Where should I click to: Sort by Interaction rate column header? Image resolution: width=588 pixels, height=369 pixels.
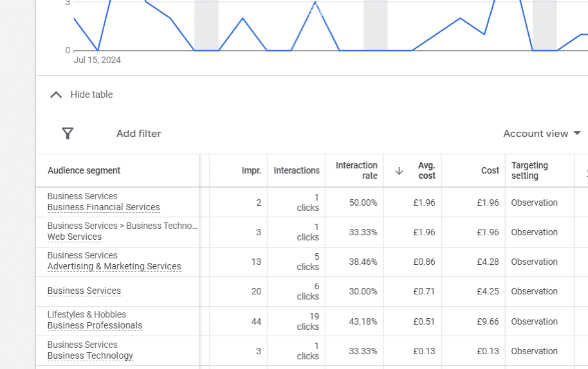click(356, 170)
